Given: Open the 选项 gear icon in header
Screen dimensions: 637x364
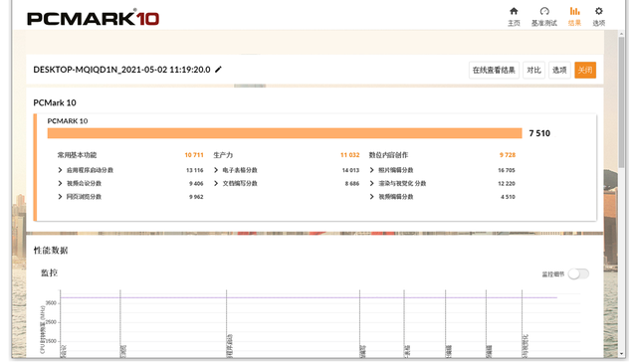Looking at the screenshot, I should [599, 11].
